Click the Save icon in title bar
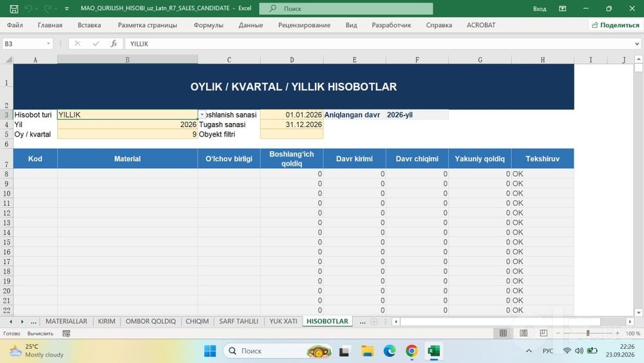The image size is (644, 363). coord(14,8)
